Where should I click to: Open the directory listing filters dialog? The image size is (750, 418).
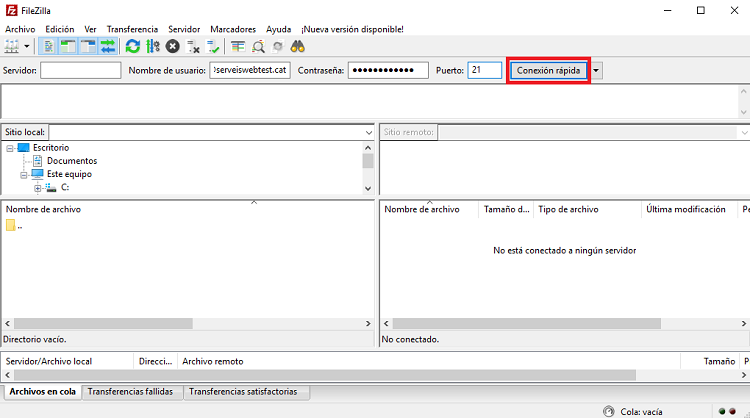pos(238,46)
